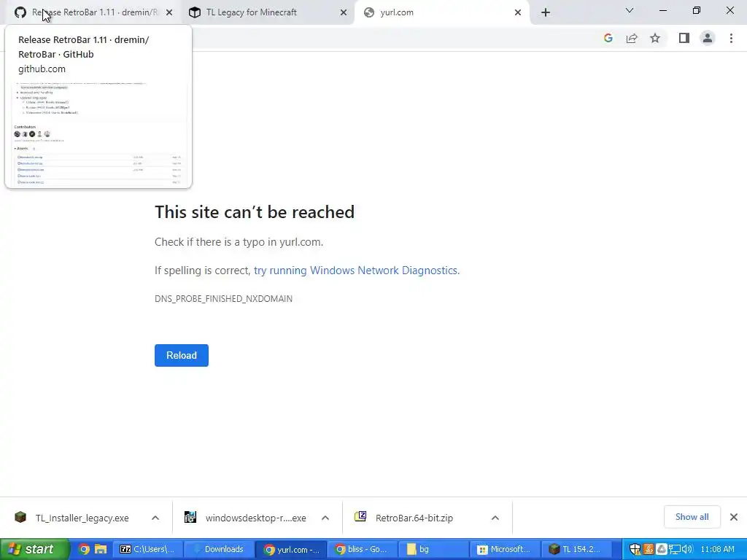This screenshot has height=560, width=747.
Task: Close the downloads bar
Action: click(734, 517)
